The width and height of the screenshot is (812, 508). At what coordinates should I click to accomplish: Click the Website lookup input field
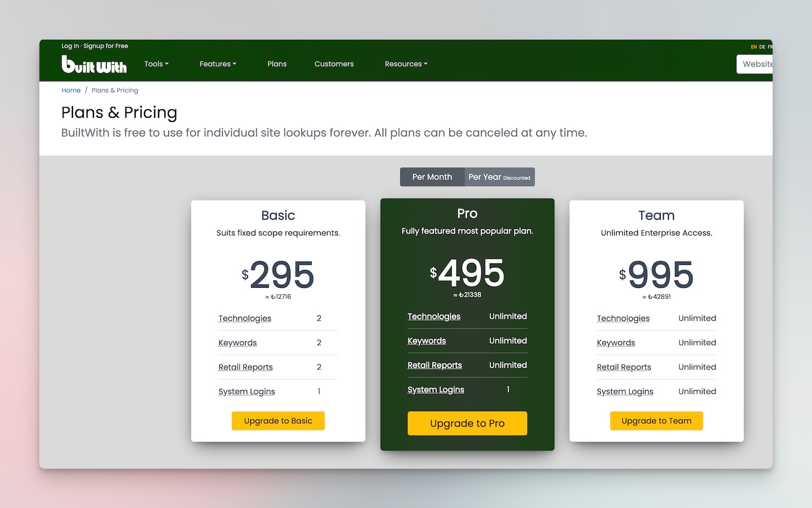760,64
